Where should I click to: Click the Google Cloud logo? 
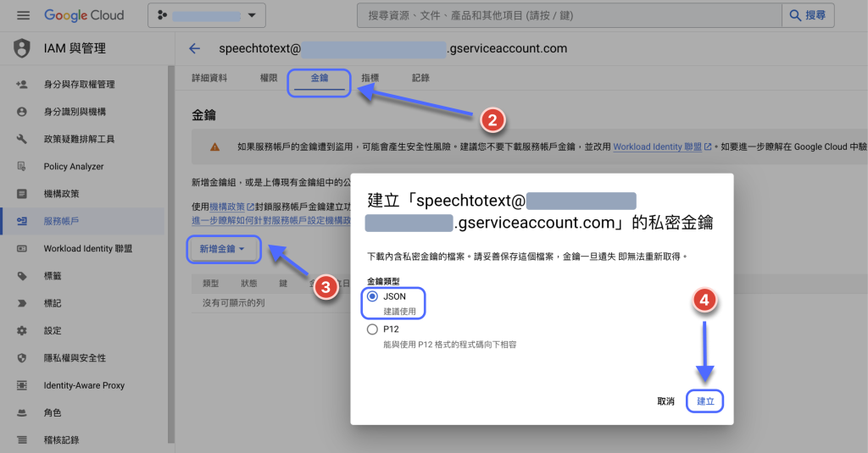pos(84,15)
